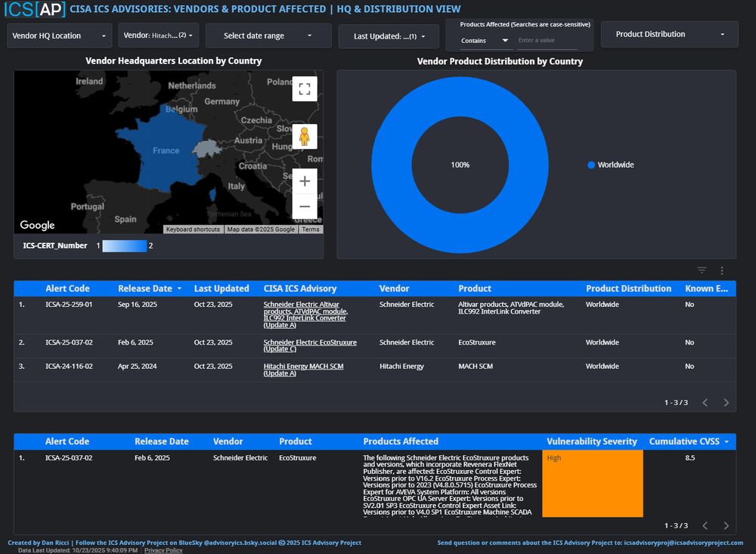Viewport: 756px width, 554px height.
Task: Open Schneider Electric Altivar advisory link
Action: 305,315
